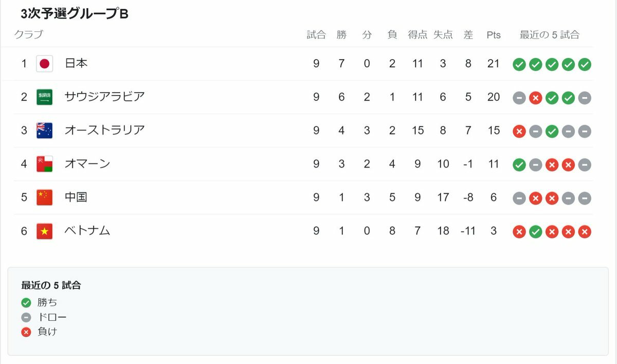
Task: Click the China flag icon
Action: pyautogui.click(x=45, y=197)
